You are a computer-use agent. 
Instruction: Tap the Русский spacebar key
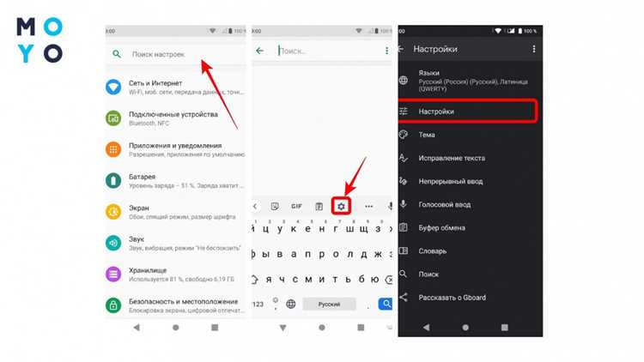coord(329,305)
